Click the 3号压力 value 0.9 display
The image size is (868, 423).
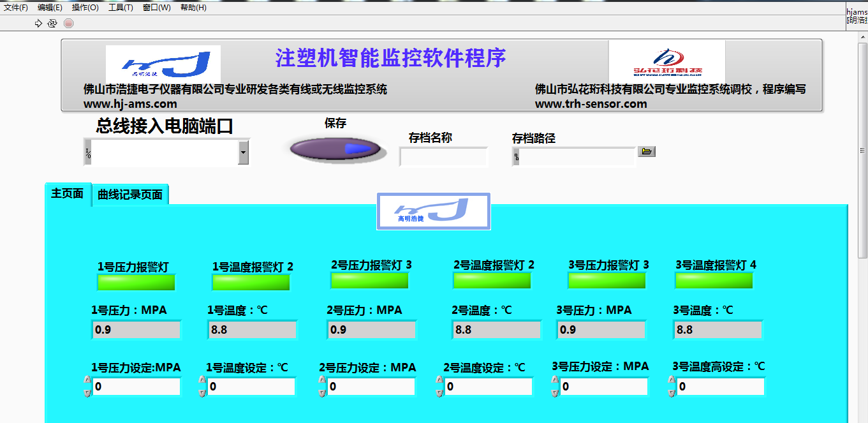pos(602,330)
